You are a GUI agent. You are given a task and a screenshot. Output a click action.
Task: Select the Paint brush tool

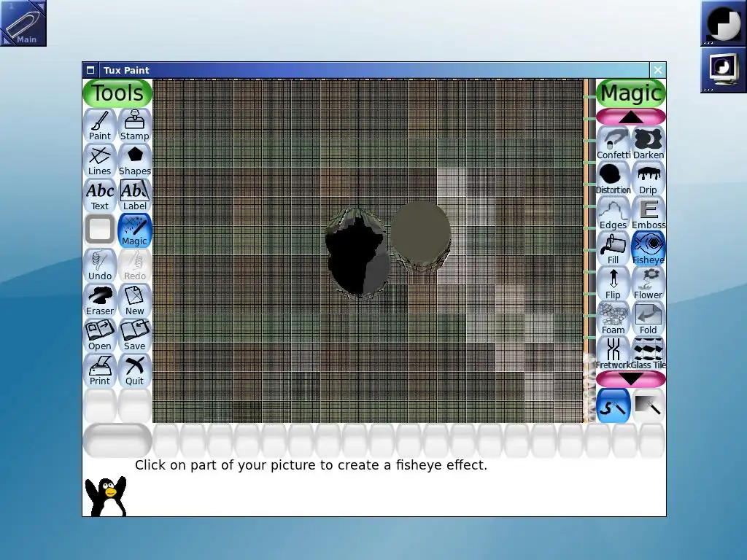(x=99, y=125)
